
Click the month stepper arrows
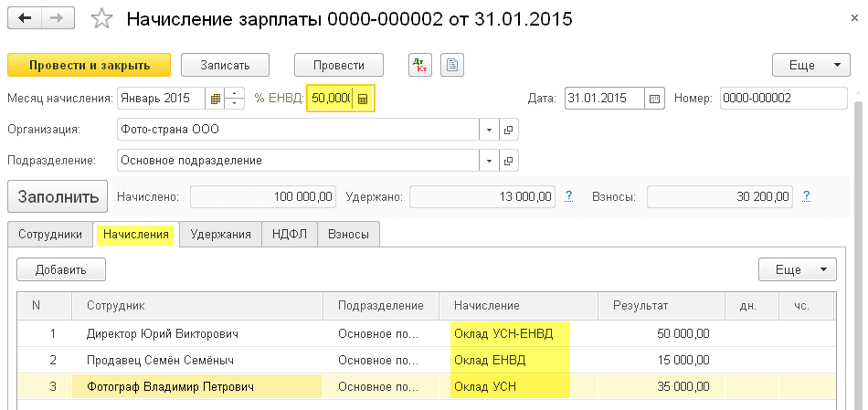point(236,99)
